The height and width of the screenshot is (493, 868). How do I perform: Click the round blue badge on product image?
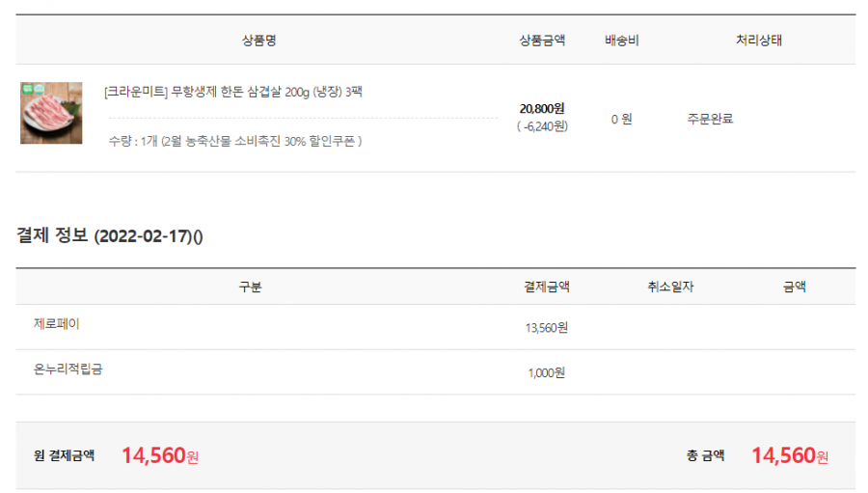(x=40, y=89)
